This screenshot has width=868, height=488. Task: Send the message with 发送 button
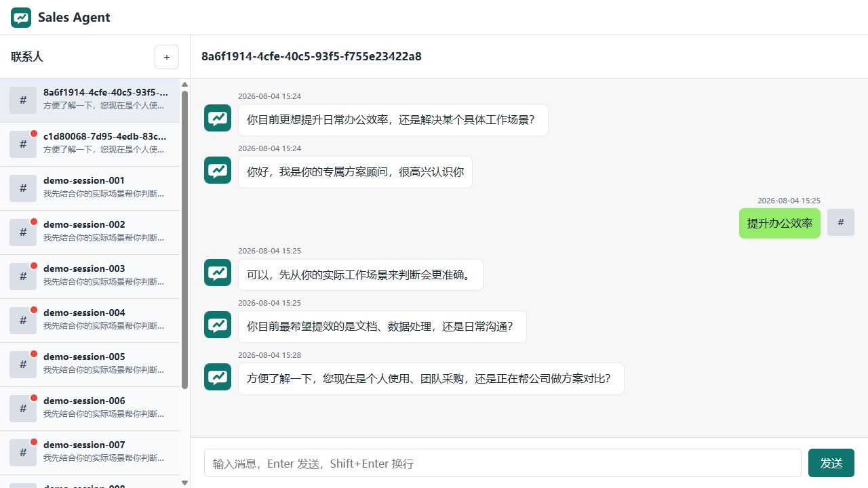tap(831, 463)
